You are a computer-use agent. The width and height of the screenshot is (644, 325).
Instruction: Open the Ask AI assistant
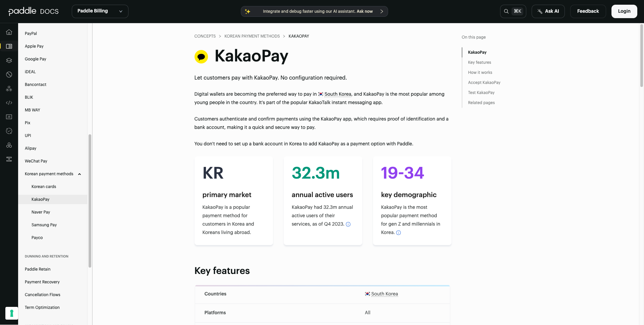(x=548, y=11)
